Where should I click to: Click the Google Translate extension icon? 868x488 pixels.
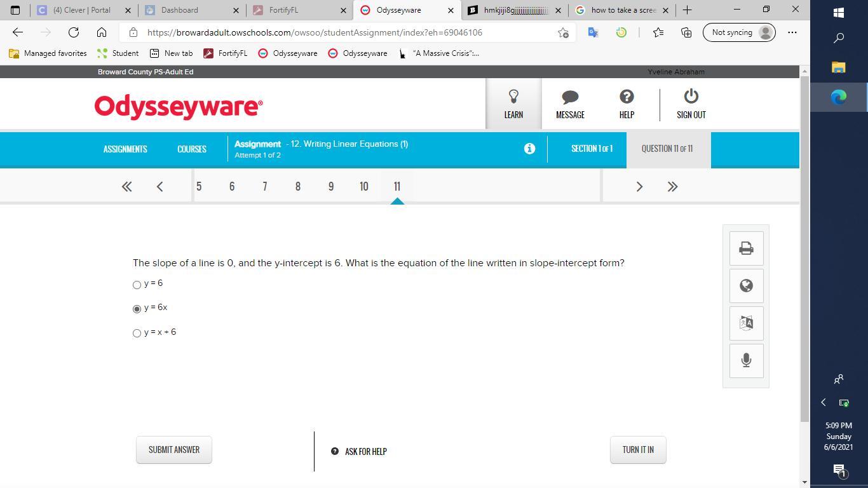593,32
